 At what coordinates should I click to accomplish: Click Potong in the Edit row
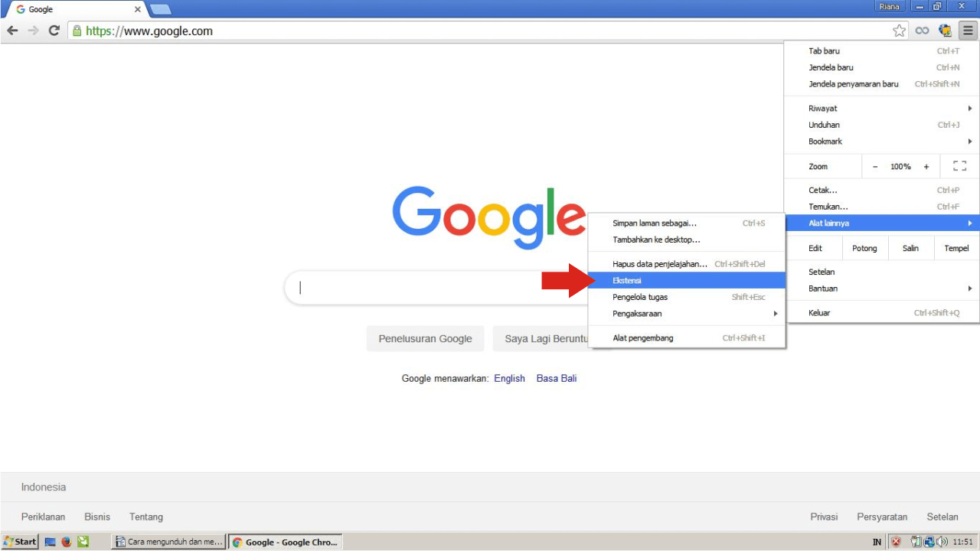click(x=864, y=248)
